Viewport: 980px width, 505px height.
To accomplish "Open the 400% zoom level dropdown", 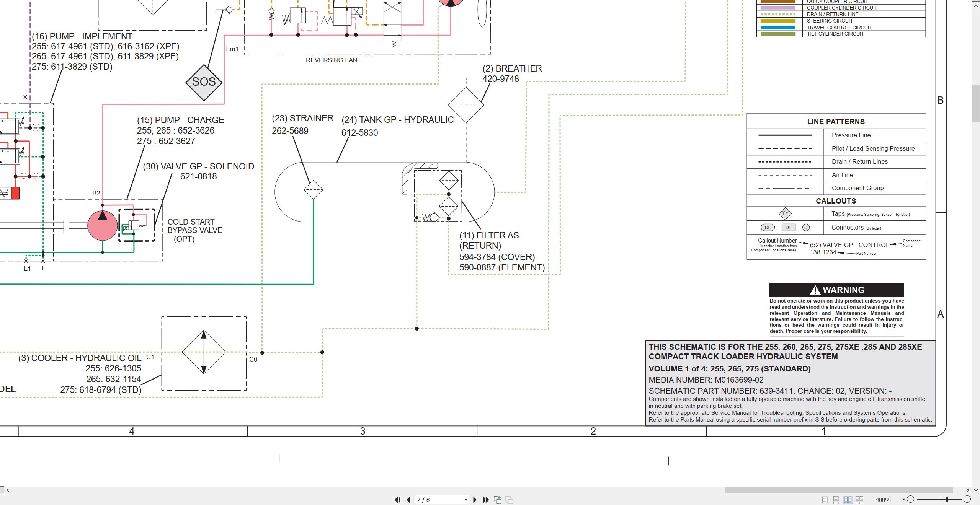I will click(x=903, y=500).
